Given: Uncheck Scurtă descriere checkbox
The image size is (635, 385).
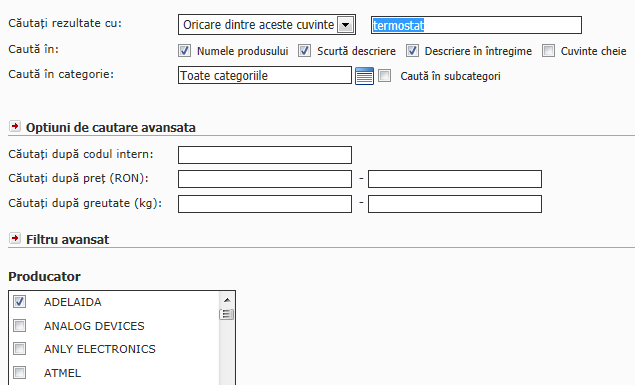Looking at the screenshot, I should click(x=305, y=51).
